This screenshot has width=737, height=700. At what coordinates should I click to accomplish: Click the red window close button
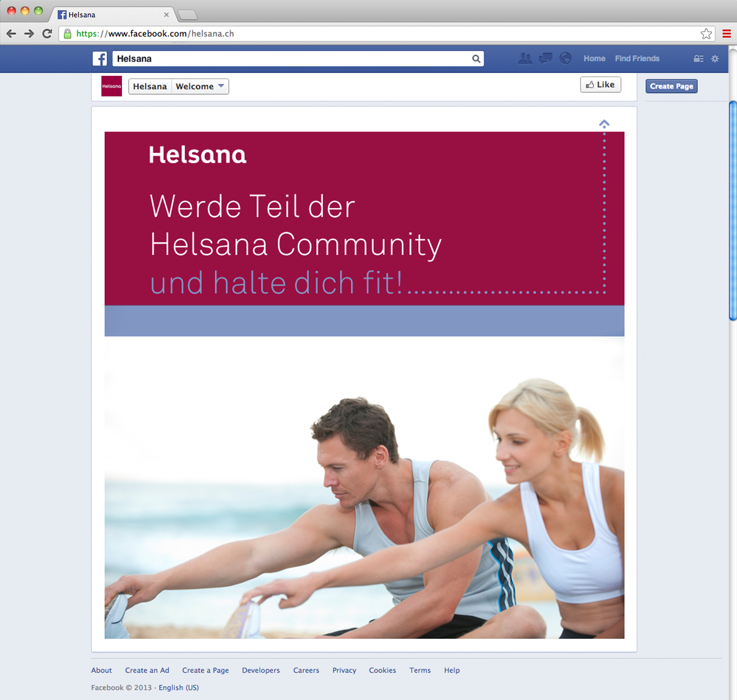[12, 11]
